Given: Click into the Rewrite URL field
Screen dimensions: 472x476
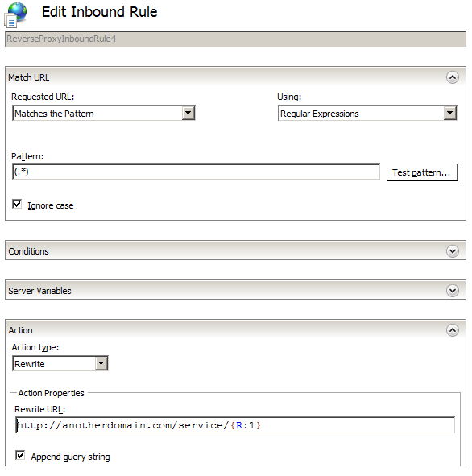Looking at the screenshot, I should coord(235,425).
